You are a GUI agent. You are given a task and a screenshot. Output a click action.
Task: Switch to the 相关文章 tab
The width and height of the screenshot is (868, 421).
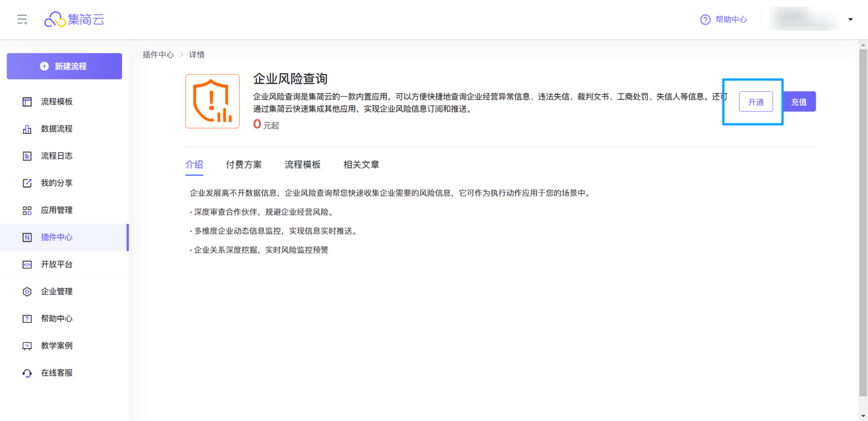click(x=361, y=165)
